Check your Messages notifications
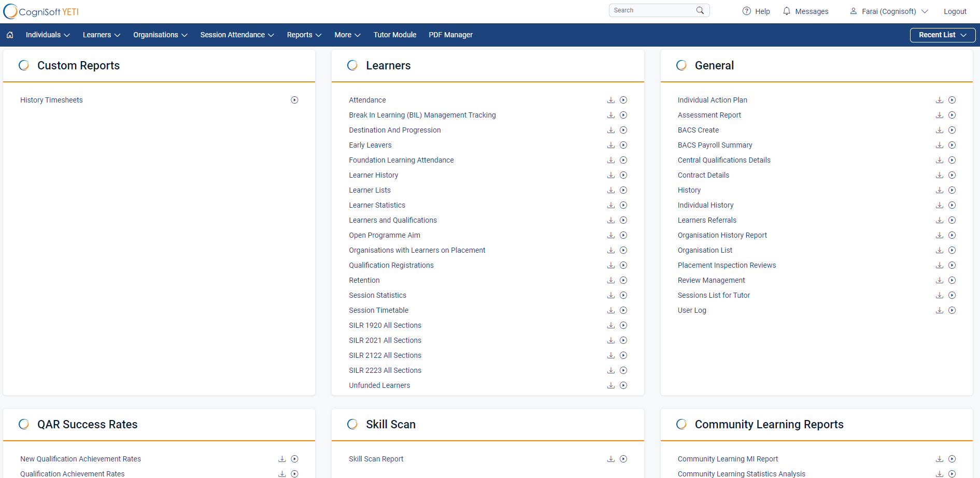 805,11
